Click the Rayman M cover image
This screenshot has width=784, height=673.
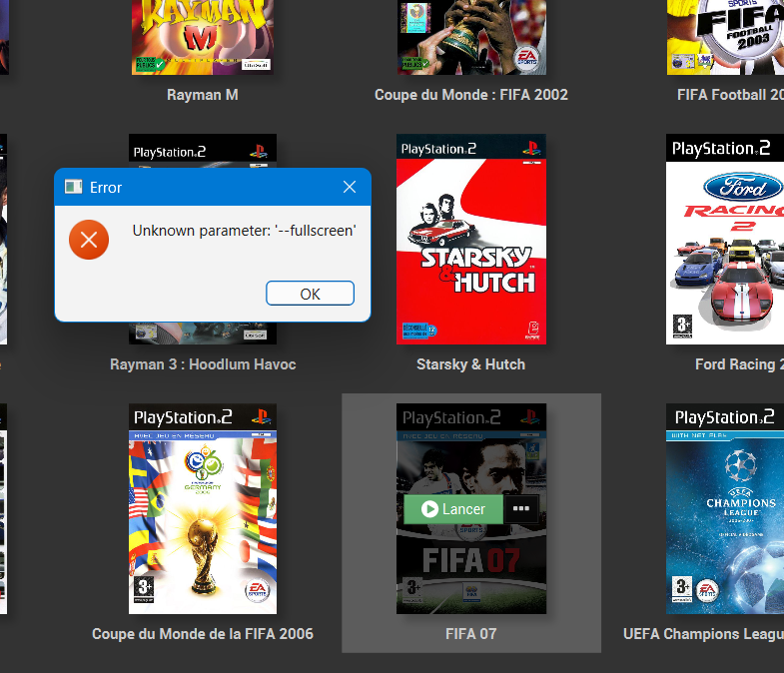click(203, 37)
